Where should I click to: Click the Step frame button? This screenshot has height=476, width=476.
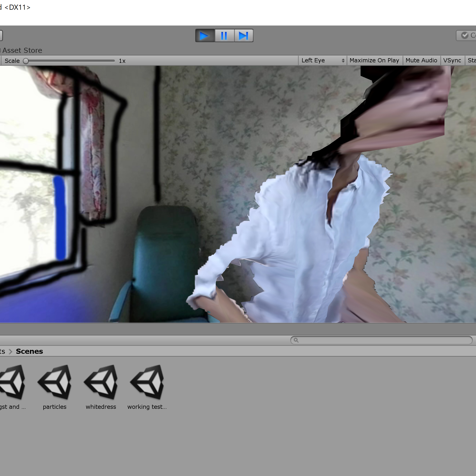point(243,36)
